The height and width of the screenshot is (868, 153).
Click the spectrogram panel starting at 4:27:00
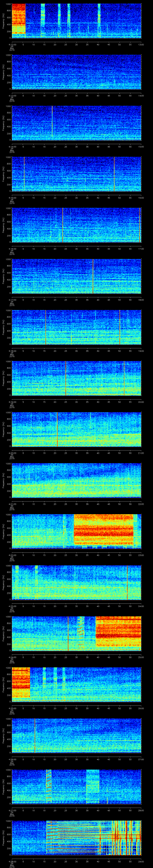pyautogui.click(x=76, y=787)
